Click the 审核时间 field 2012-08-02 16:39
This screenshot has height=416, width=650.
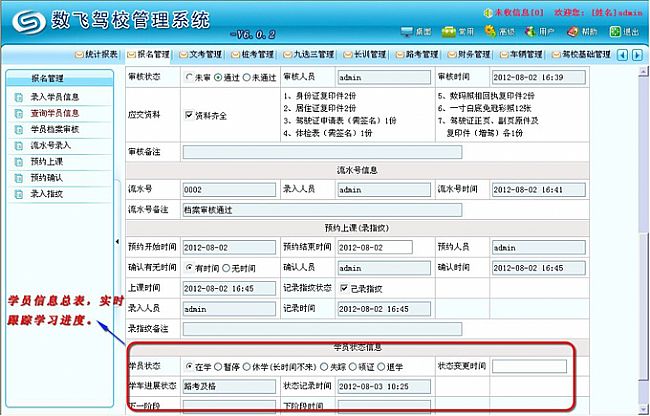click(x=538, y=77)
